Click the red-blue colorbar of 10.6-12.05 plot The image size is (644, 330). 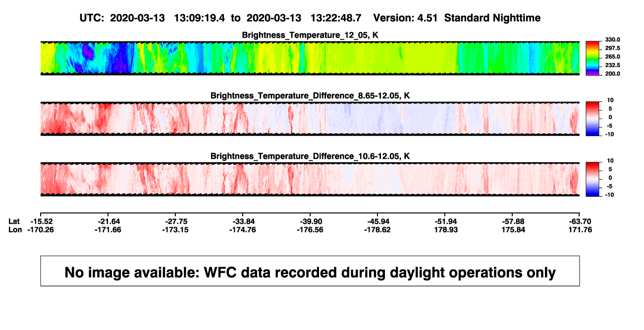[592, 180]
